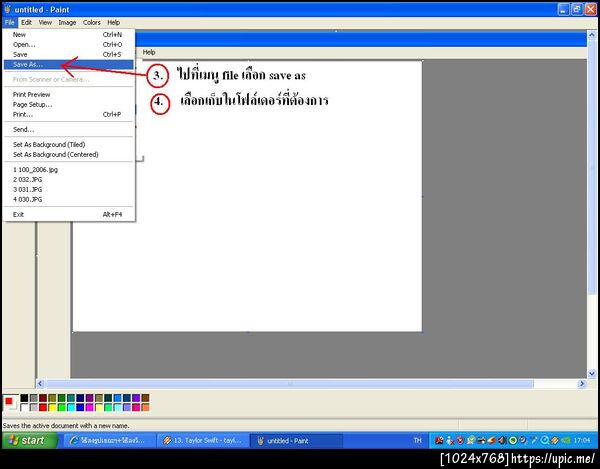
Task: Open recent file 4 030.JPG
Action: 69,199
